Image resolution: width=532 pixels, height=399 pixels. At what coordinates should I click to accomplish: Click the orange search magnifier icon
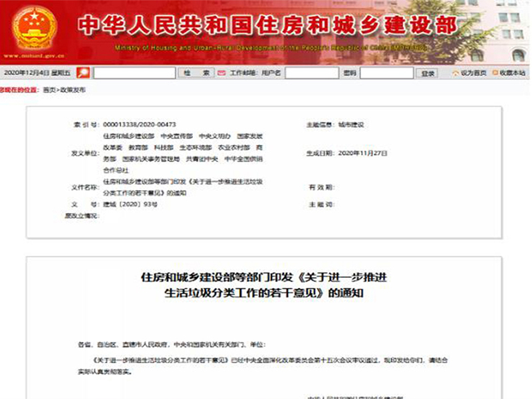pyautogui.click(x=82, y=72)
